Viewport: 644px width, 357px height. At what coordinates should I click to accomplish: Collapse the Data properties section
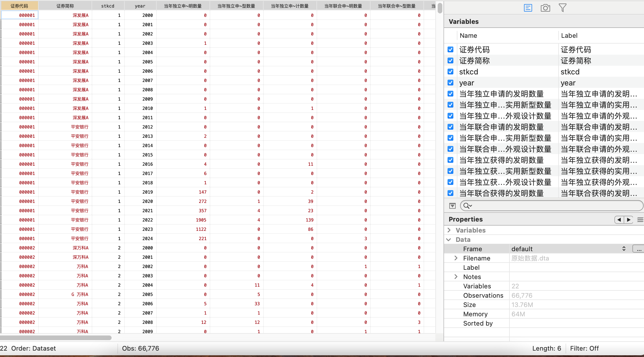(x=449, y=240)
